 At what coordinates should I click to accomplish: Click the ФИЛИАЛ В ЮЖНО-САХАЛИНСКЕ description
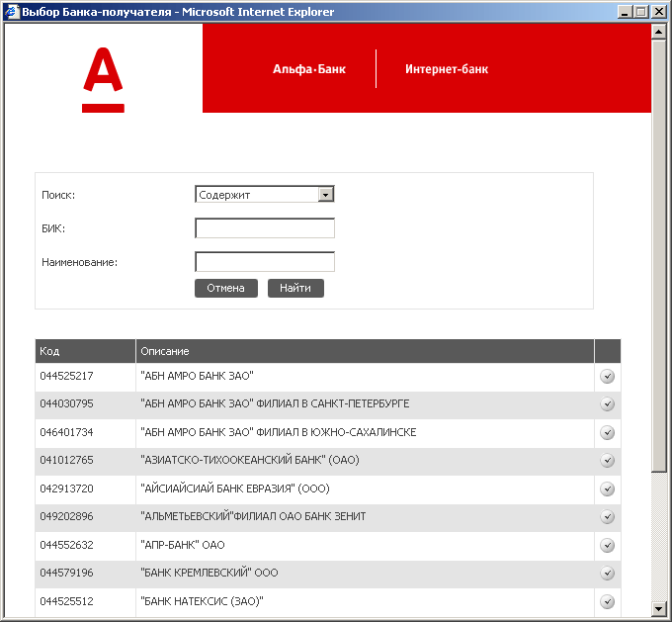[278, 432]
